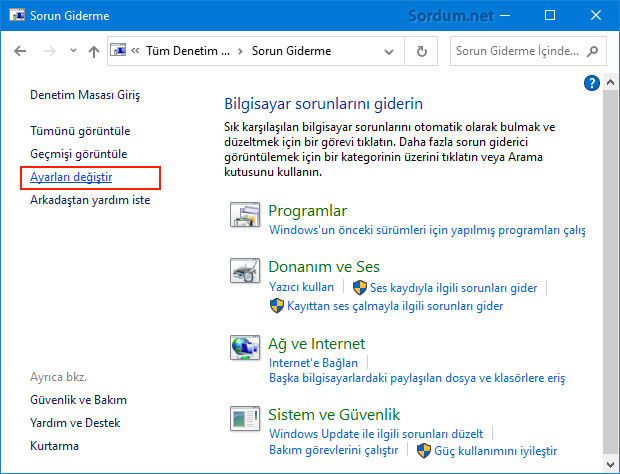Click the scrollbar down arrow
This screenshot has width=620, height=474.
pyautogui.click(x=610, y=464)
